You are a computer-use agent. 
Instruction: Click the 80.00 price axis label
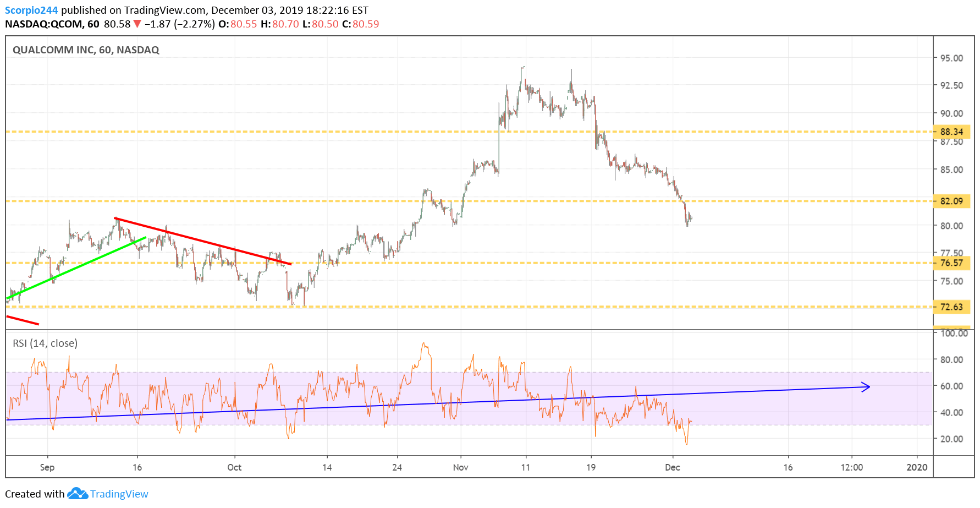[951, 226]
